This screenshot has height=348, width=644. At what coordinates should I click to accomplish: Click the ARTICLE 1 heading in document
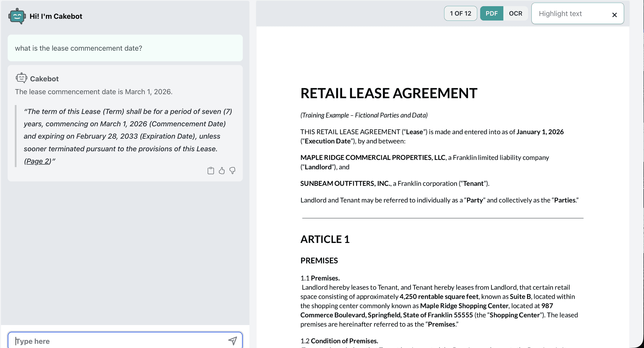[x=325, y=239]
